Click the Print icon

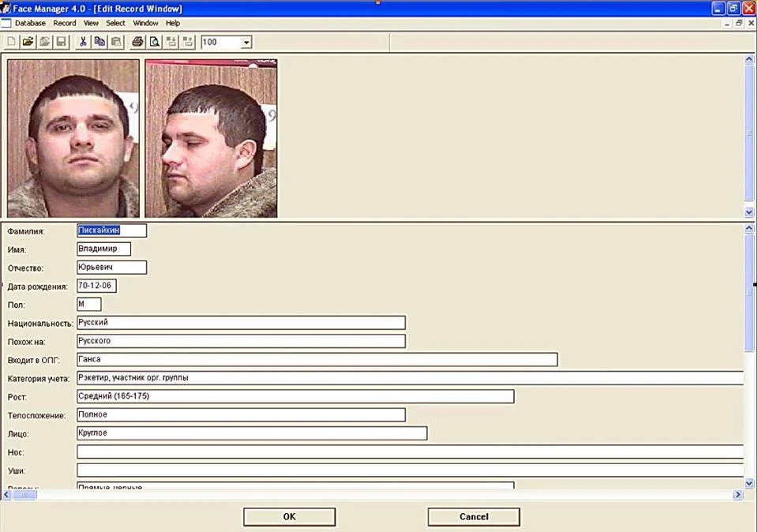pos(137,42)
